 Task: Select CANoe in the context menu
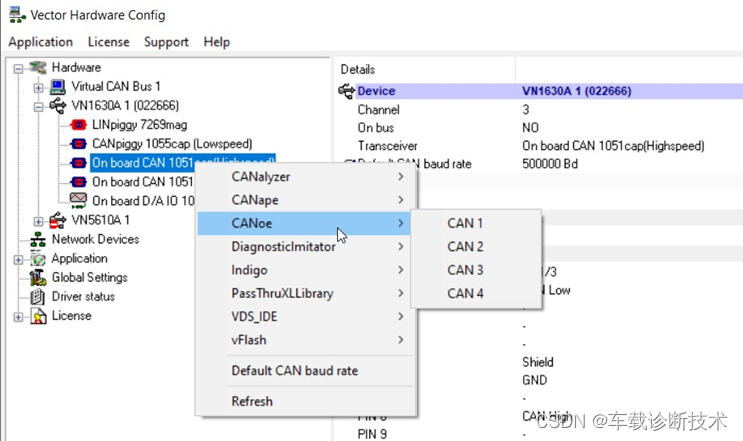(x=306, y=223)
